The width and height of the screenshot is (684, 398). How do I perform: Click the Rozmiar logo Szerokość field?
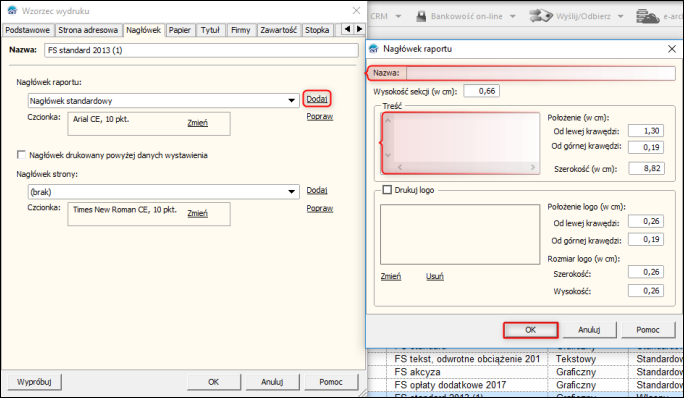click(646, 272)
